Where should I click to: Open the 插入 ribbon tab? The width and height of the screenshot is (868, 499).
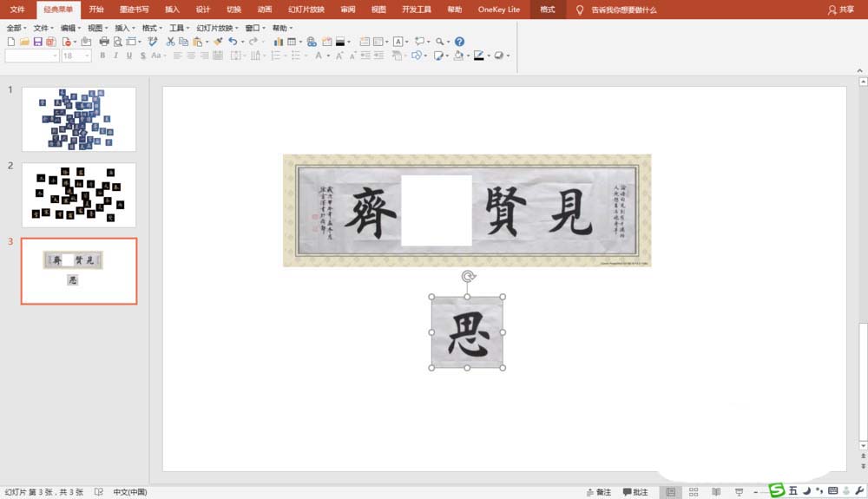tap(172, 10)
